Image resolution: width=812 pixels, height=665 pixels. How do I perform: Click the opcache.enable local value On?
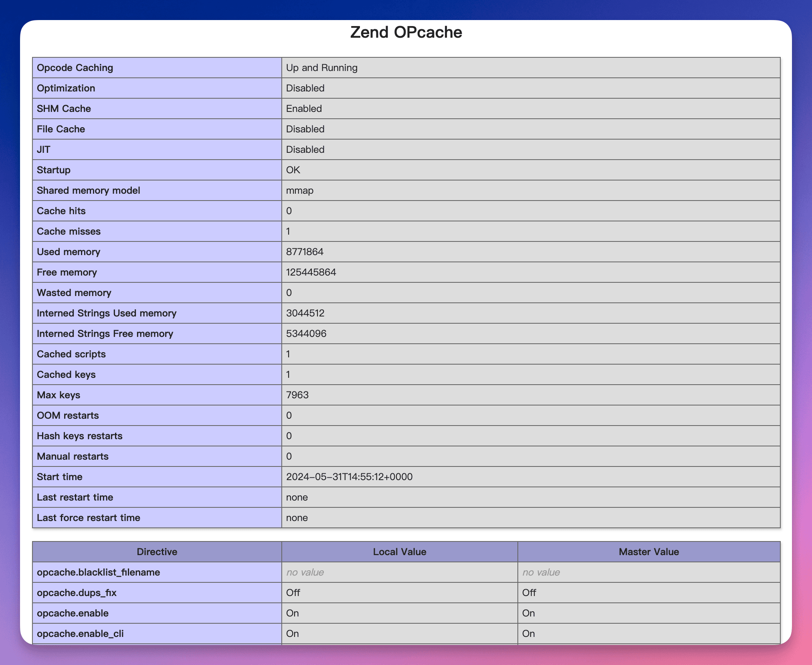(x=293, y=613)
